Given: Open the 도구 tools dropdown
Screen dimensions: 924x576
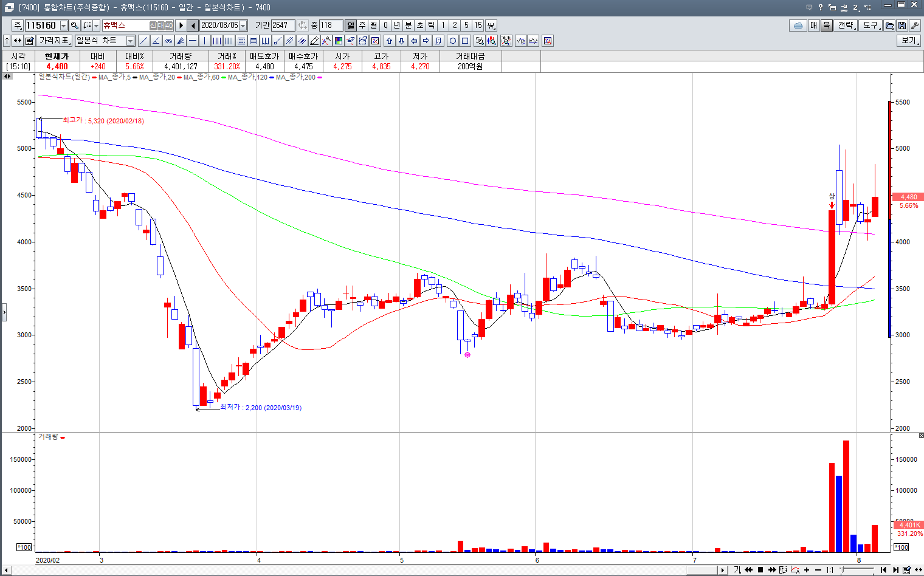Looking at the screenshot, I should tap(871, 26).
